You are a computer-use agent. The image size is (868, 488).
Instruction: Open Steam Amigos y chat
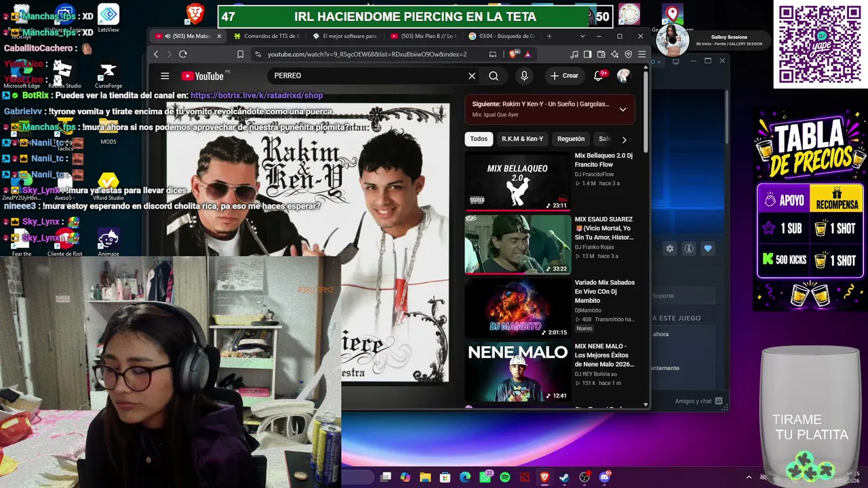[x=698, y=401]
